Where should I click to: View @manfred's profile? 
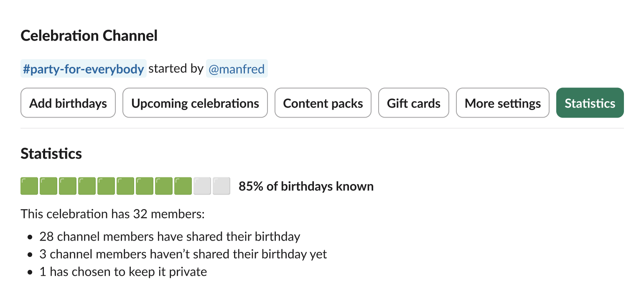click(x=237, y=68)
